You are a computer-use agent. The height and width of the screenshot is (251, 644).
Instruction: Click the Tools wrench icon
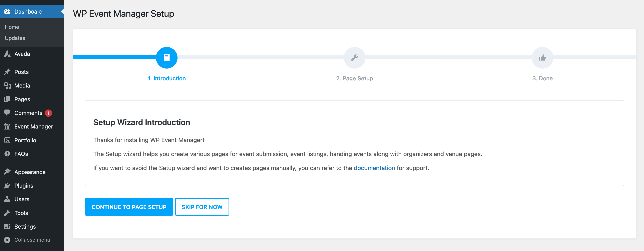click(x=7, y=213)
